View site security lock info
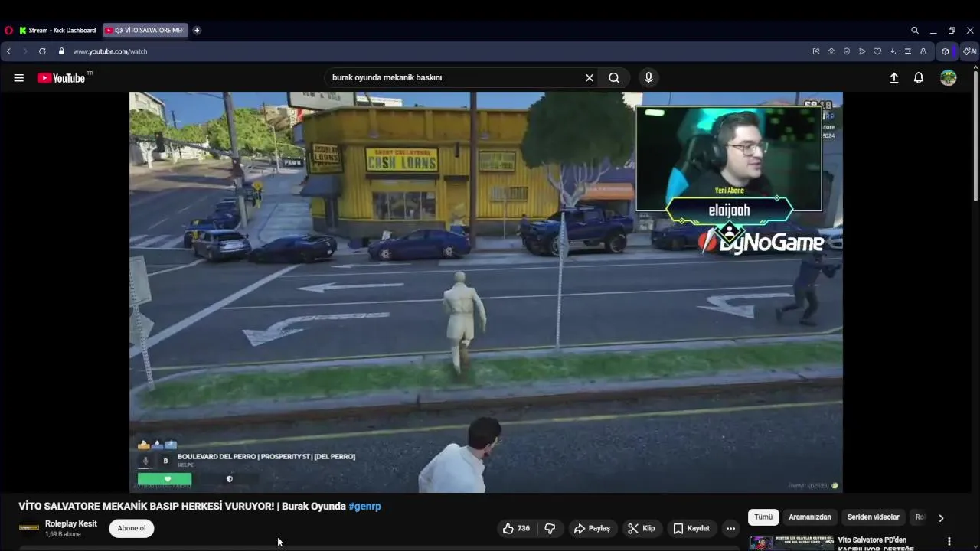 [61, 51]
